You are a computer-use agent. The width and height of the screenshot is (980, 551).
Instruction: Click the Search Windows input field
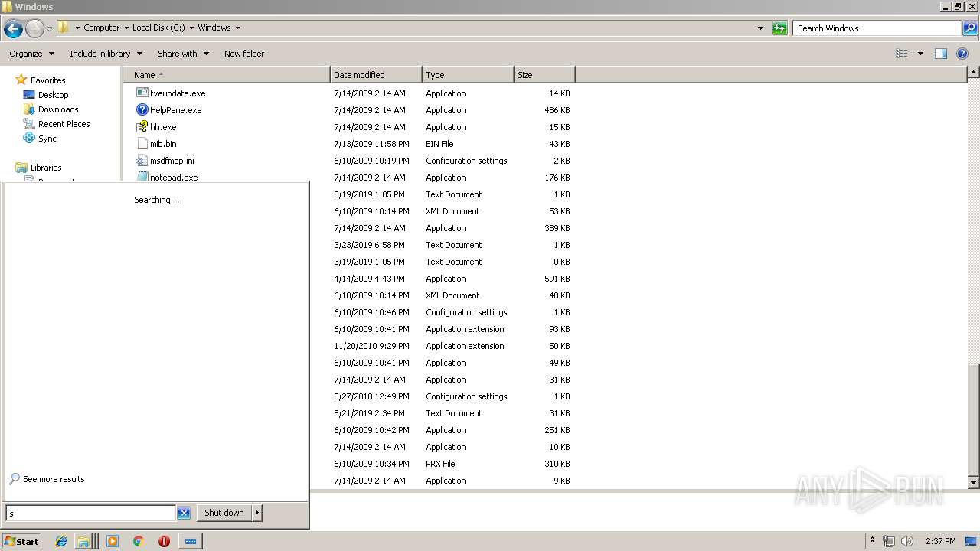click(x=877, y=28)
